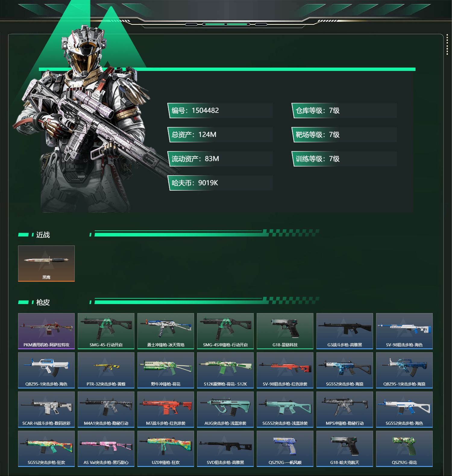Image resolution: width=452 pixels, height=476 pixels.
Task: Select the M7战斗步枪-红色涂装 skin
Action: tap(166, 410)
